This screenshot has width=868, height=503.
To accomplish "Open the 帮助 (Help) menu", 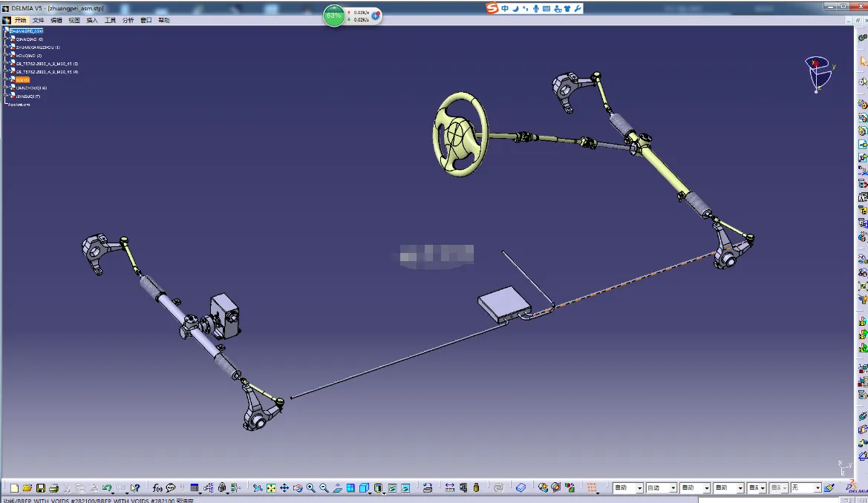I will (x=164, y=21).
